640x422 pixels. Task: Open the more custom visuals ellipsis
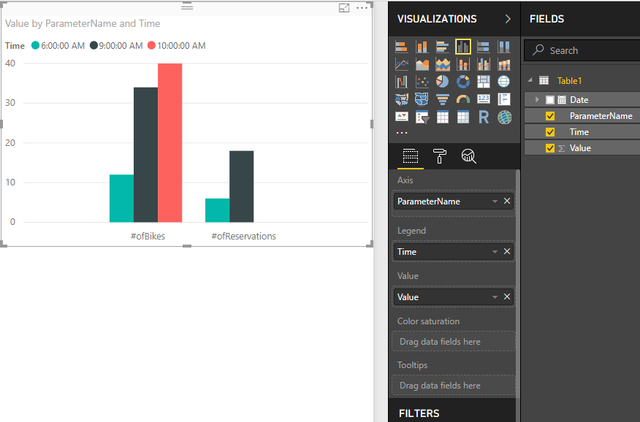402,133
